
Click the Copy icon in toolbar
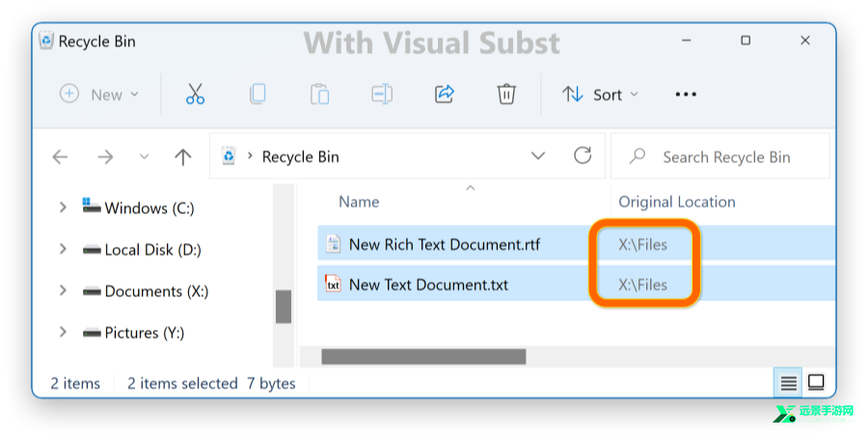[258, 95]
